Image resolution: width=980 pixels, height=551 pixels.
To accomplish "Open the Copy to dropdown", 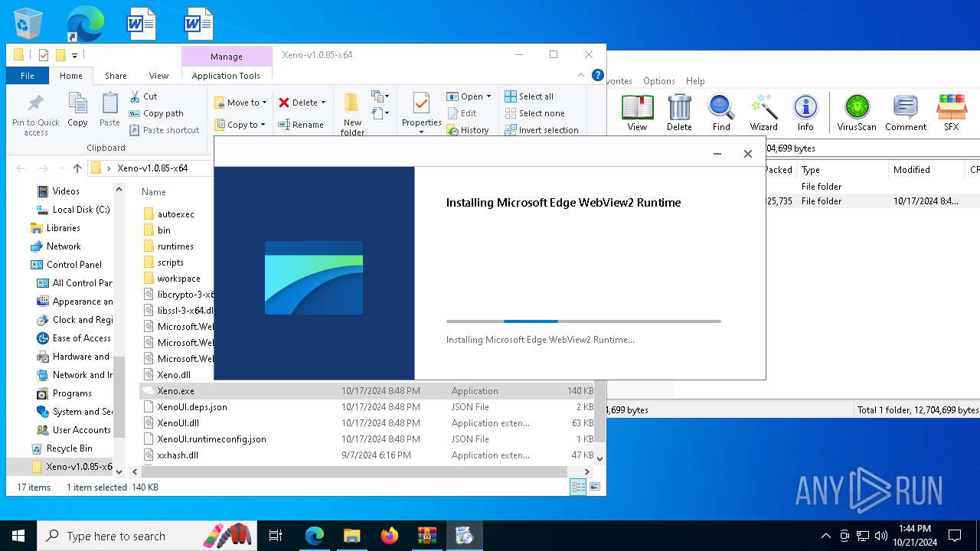I will point(240,125).
